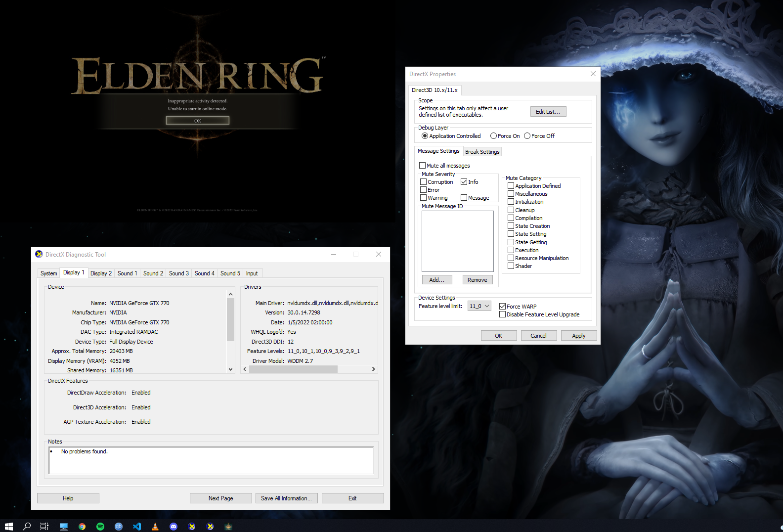This screenshot has width=783, height=532.
Task: Toggle Application Defined mute category
Action: [x=511, y=186]
